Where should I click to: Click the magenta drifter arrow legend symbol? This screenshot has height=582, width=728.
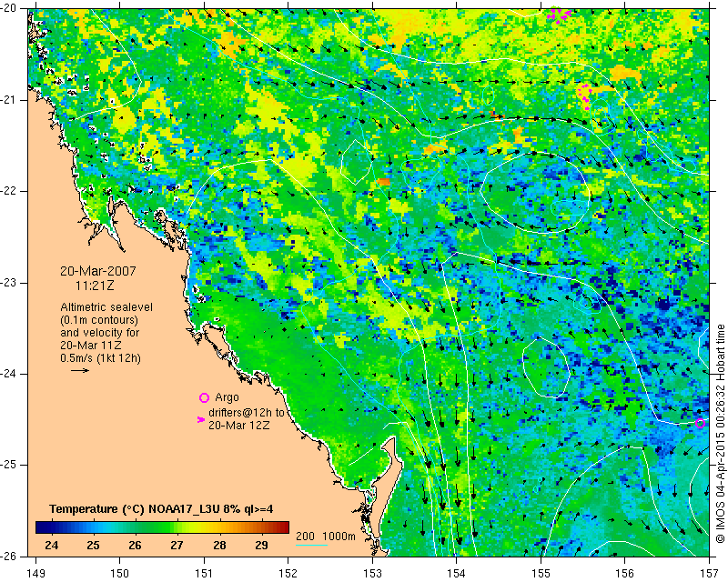click(x=201, y=419)
